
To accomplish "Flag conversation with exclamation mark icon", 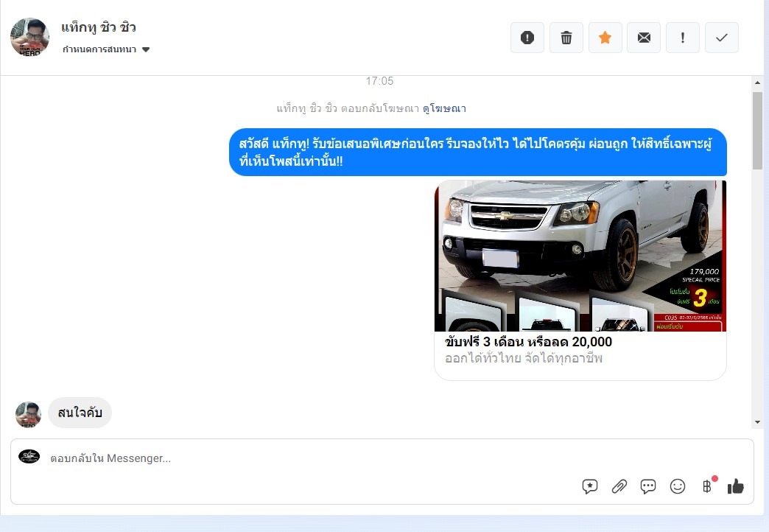I will click(683, 38).
